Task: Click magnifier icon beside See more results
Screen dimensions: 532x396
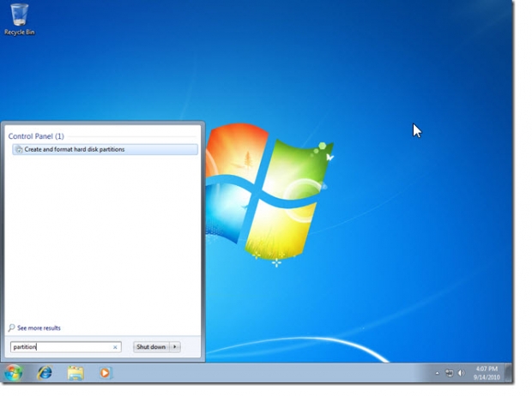Action: [x=11, y=327]
